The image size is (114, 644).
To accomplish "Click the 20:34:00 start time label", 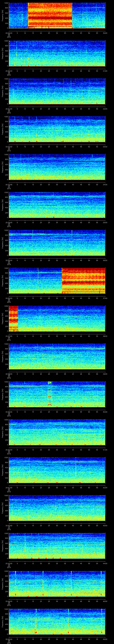I will click(x=9, y=223).
